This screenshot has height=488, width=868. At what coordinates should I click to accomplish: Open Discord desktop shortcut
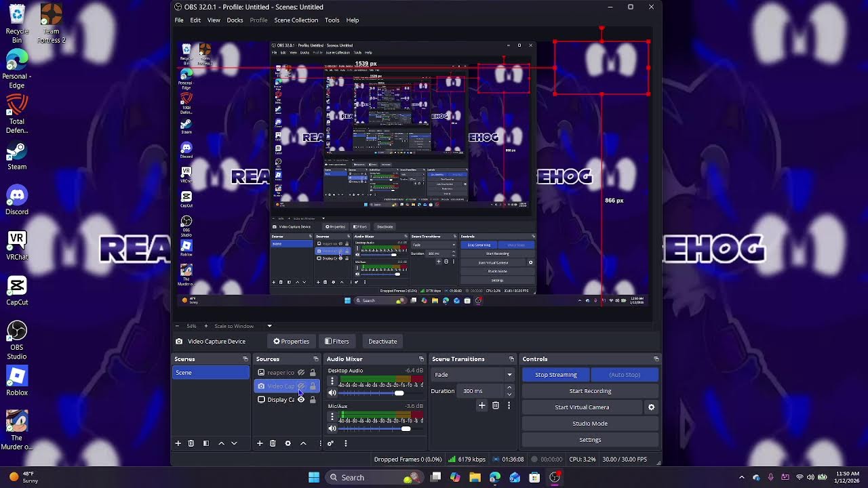pos(17,201)
